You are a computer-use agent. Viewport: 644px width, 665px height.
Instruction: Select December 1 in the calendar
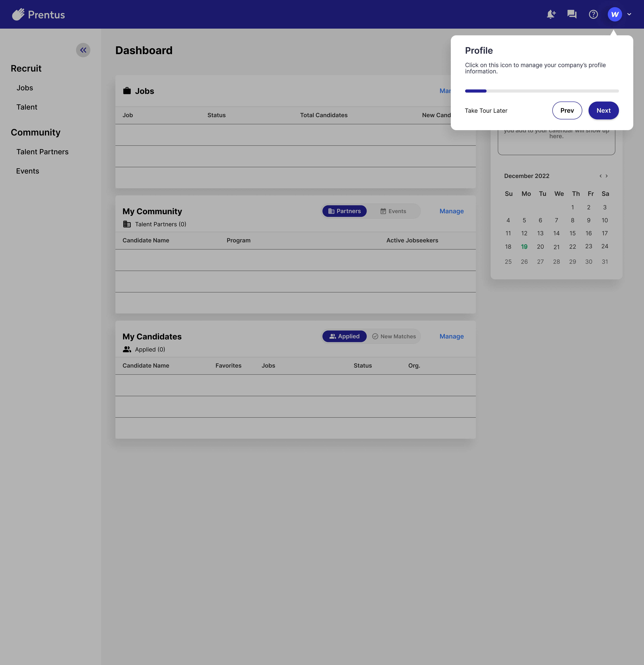click(x=573, y=207)
